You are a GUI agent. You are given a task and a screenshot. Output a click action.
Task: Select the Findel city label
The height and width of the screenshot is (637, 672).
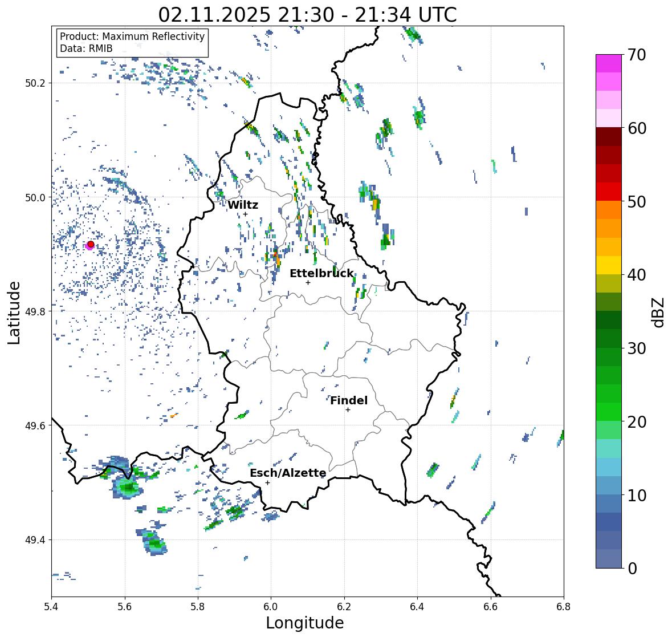pos(349,400)
